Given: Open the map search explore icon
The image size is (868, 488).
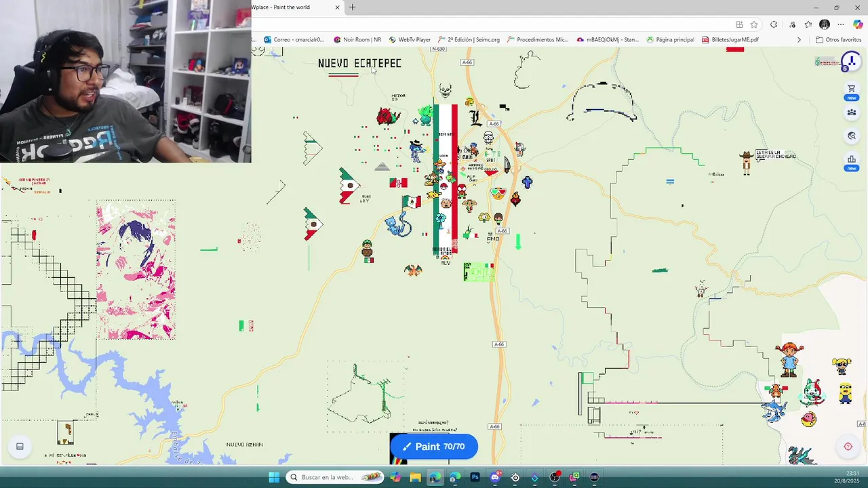Looking at the screenshot, I should tap(851, 136).
